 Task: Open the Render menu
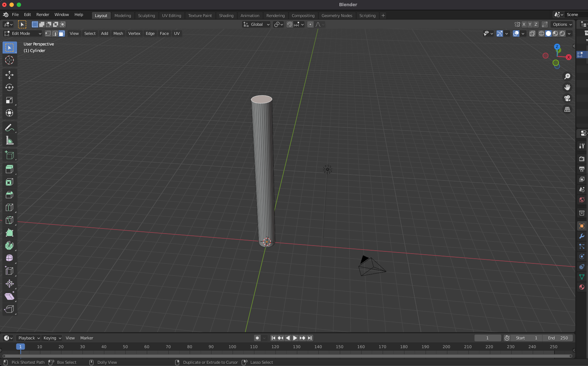click(43, 15)
